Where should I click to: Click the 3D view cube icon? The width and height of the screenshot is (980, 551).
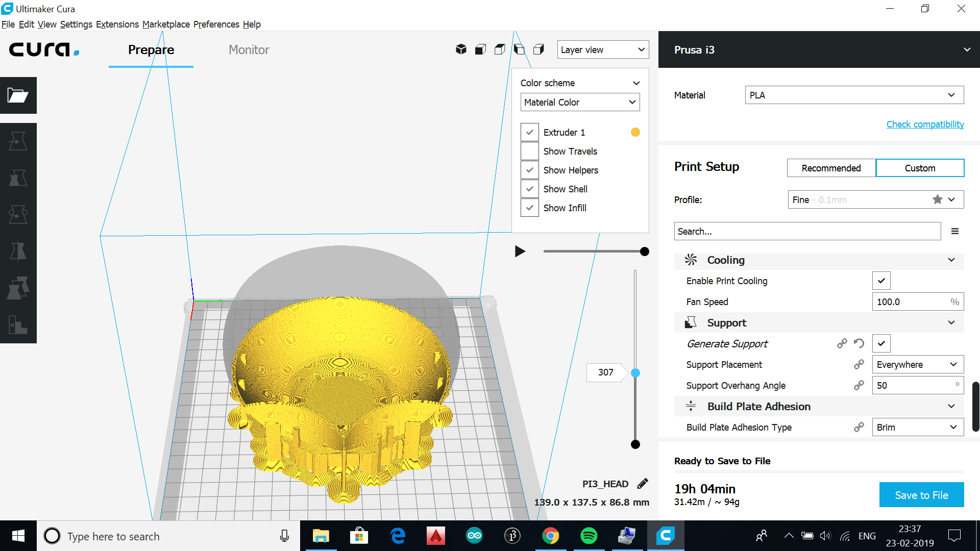[x=461, y=49]
